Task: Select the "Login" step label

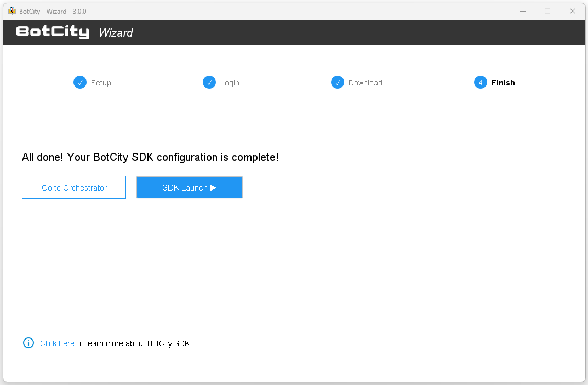Action: click(x=230, y=82)
